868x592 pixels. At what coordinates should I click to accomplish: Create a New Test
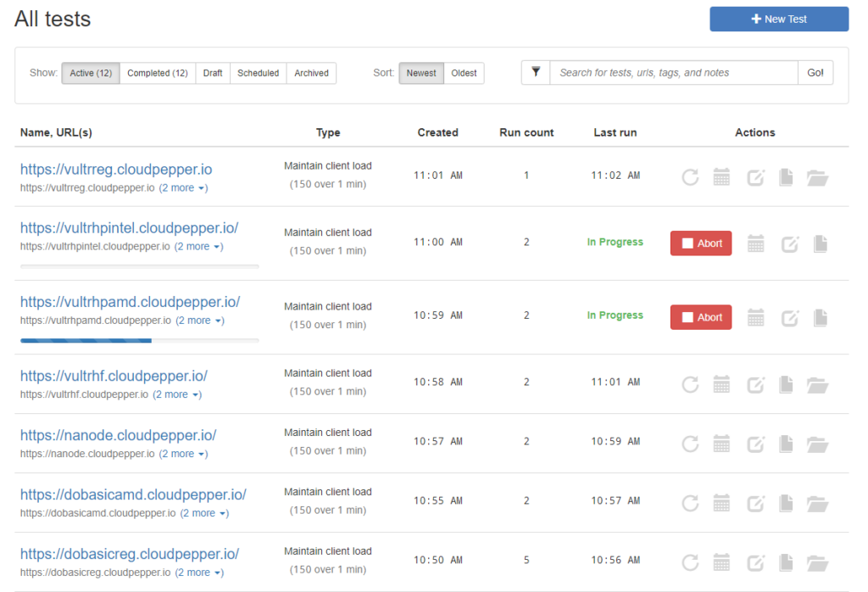pos(778,19)
